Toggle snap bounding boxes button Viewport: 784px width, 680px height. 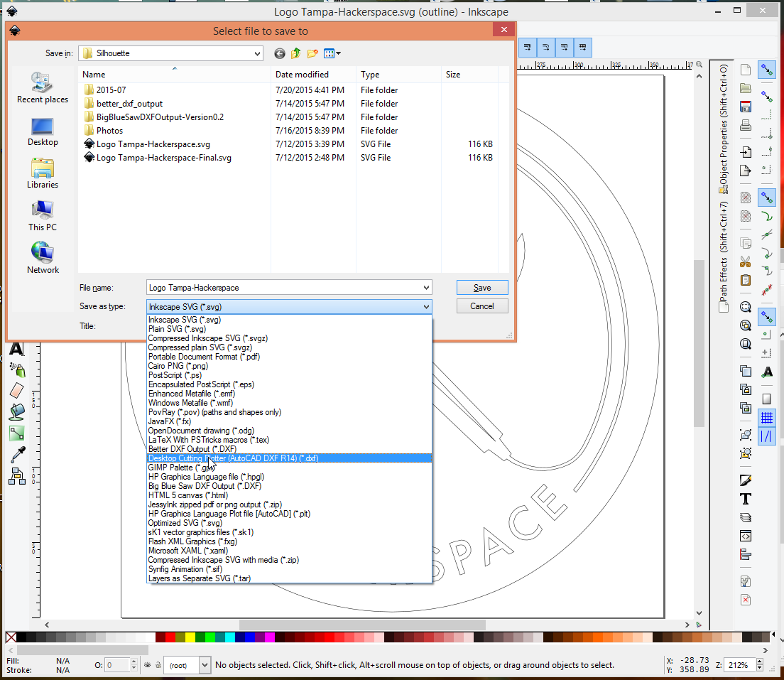tap(766, 96)
